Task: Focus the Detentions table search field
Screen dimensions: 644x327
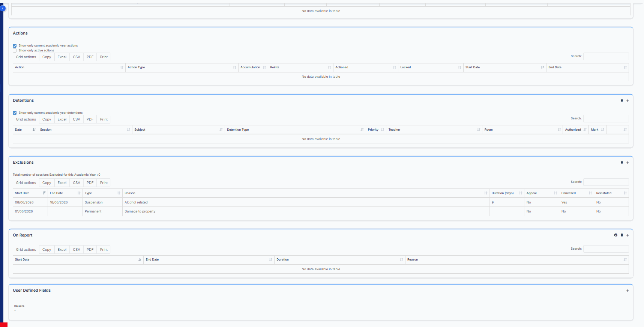Action: [x=606, y=119]
